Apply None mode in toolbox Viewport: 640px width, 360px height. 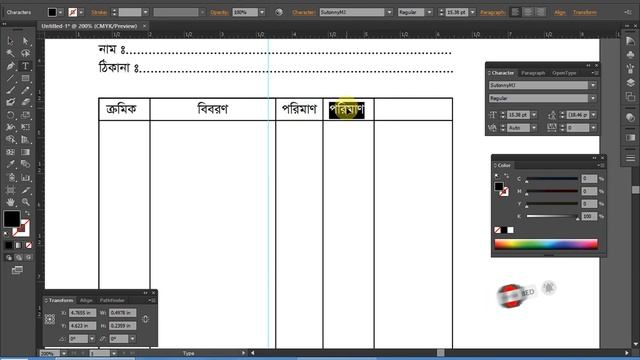point(28,245)
